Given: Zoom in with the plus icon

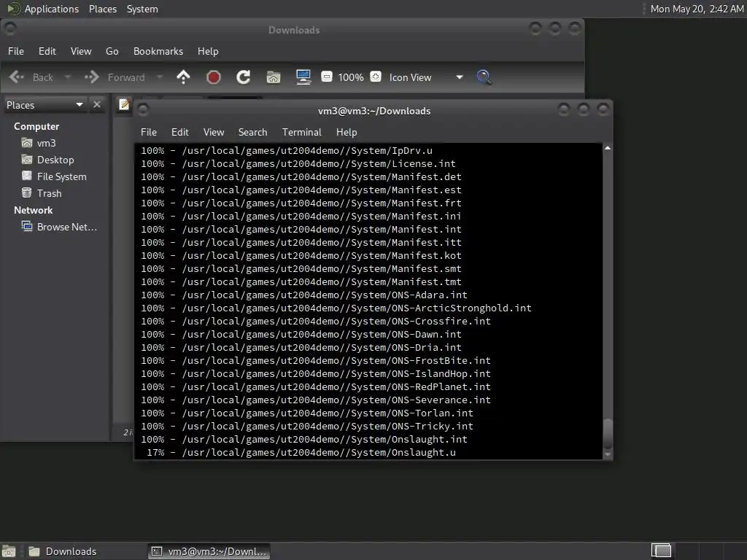Looking at the screenshot, I should point(376,77).
